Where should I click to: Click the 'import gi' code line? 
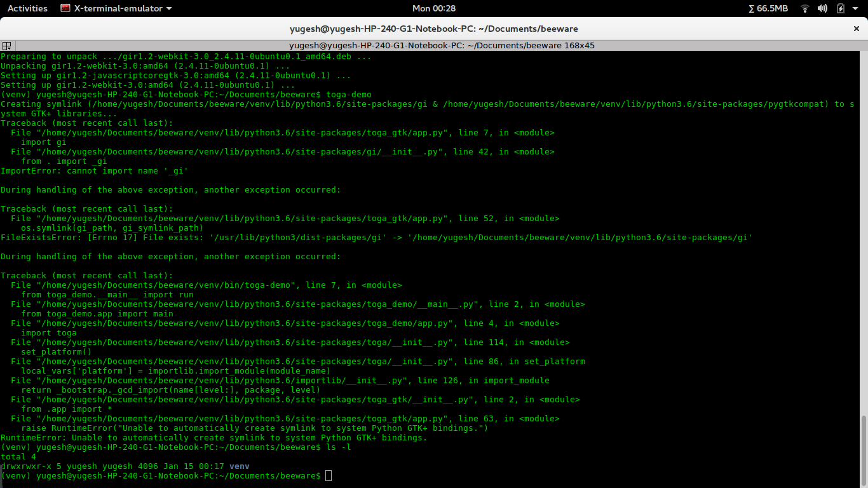point(43,142)
